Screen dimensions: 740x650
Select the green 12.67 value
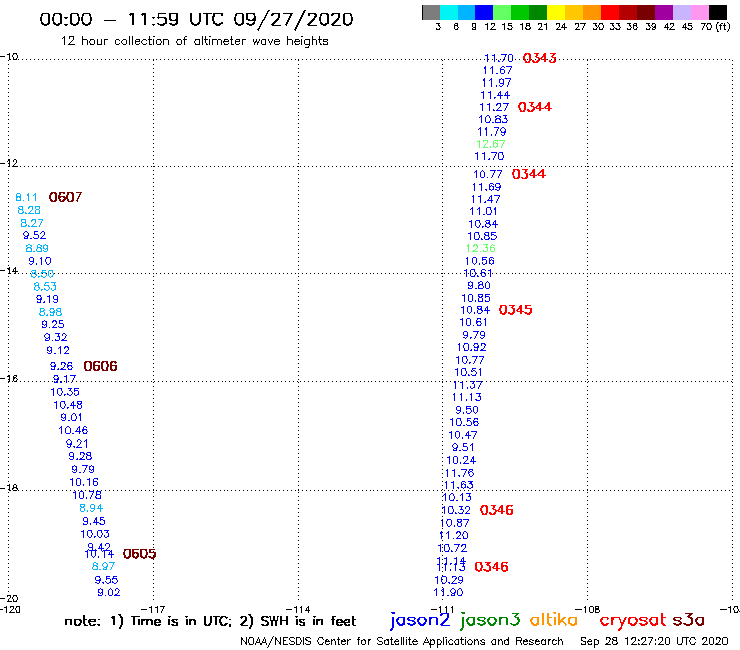[491, 144]
